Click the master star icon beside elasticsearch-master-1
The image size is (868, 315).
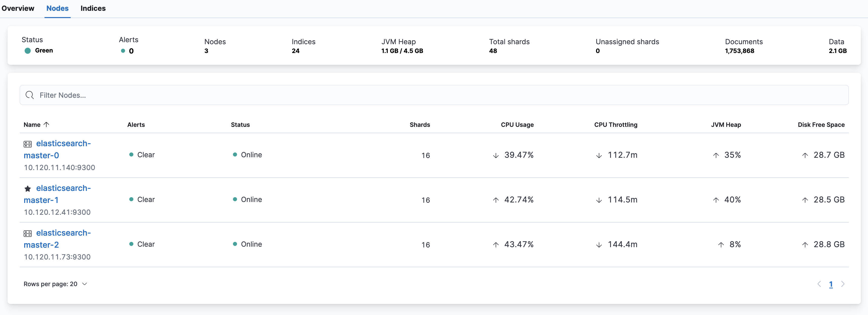click(28, 189)
